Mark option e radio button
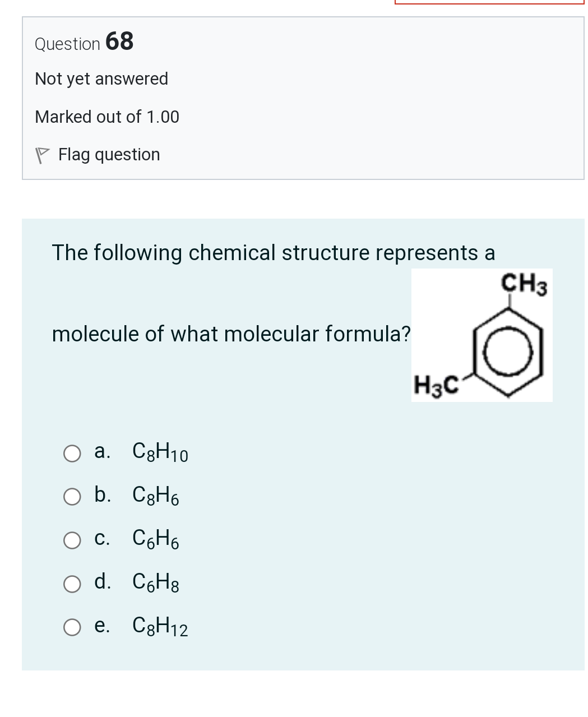 point(72,627)
